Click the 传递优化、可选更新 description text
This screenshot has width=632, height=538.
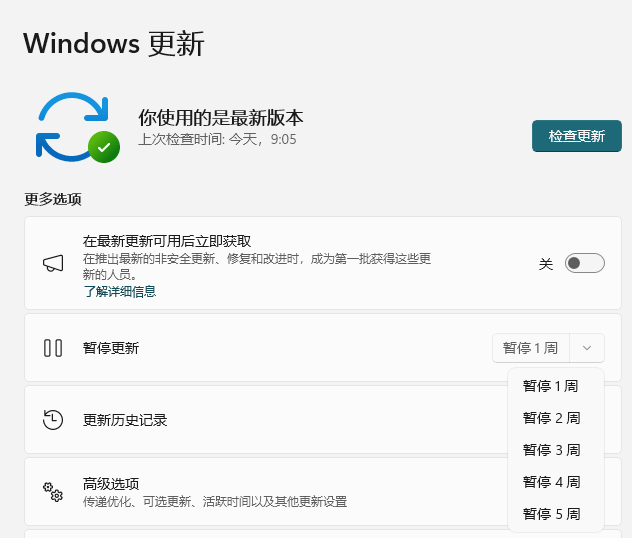pyautogui.click(x=215, y=502)
